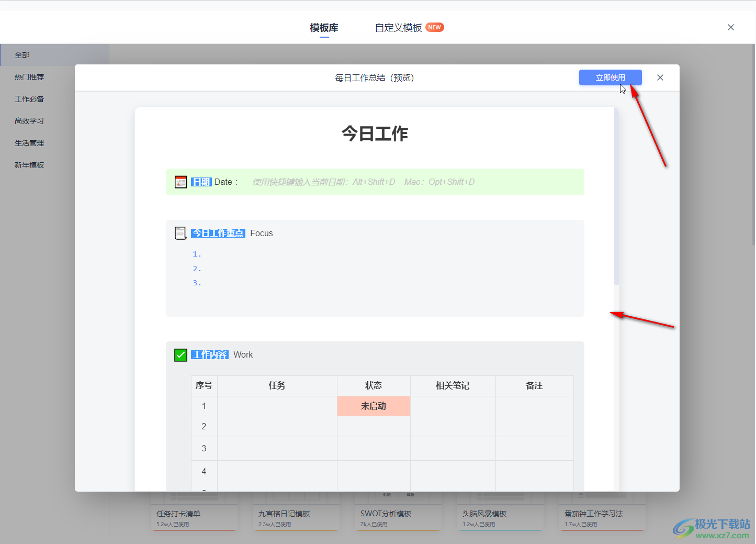Click the orange NEW badge
The height and width of the screenshot is (544, 756).
point(435,27)
